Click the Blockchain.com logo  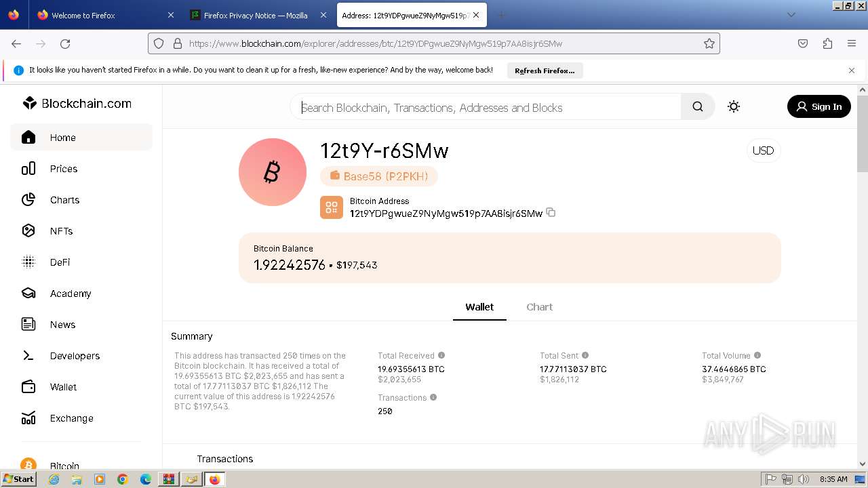coord(77,104)
